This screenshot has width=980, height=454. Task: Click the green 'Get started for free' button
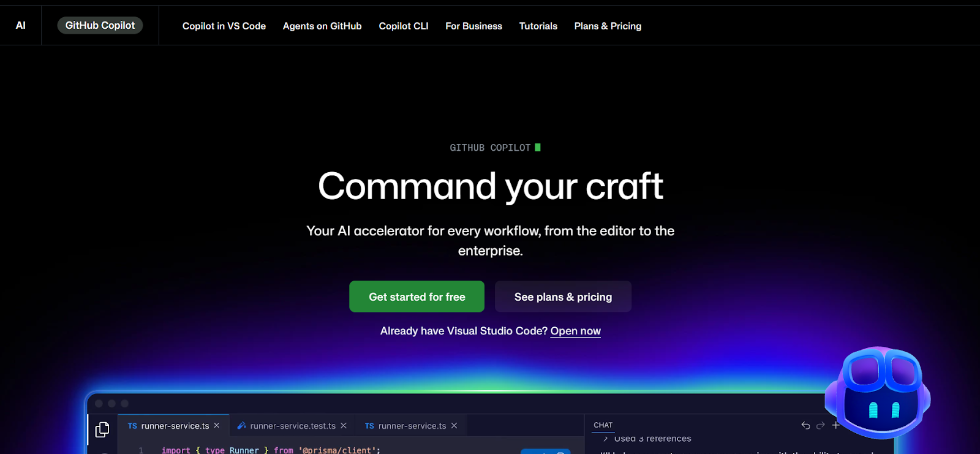[417, 297]
